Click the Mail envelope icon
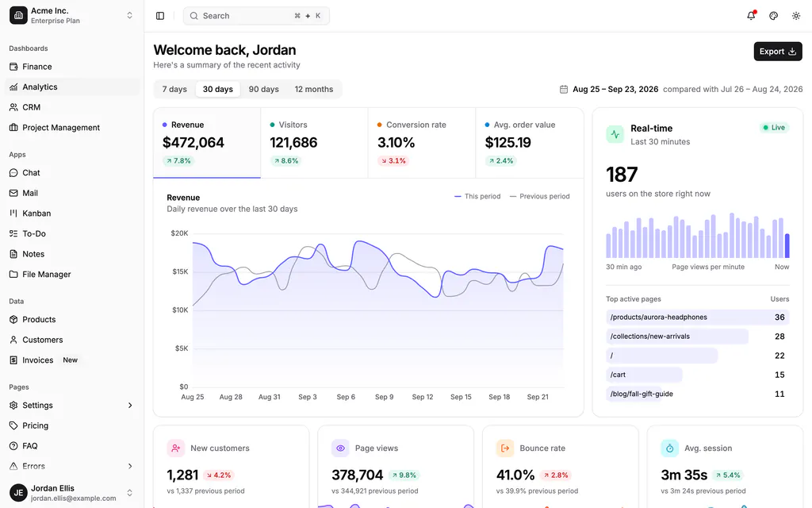812x508 pixels. 13,193
